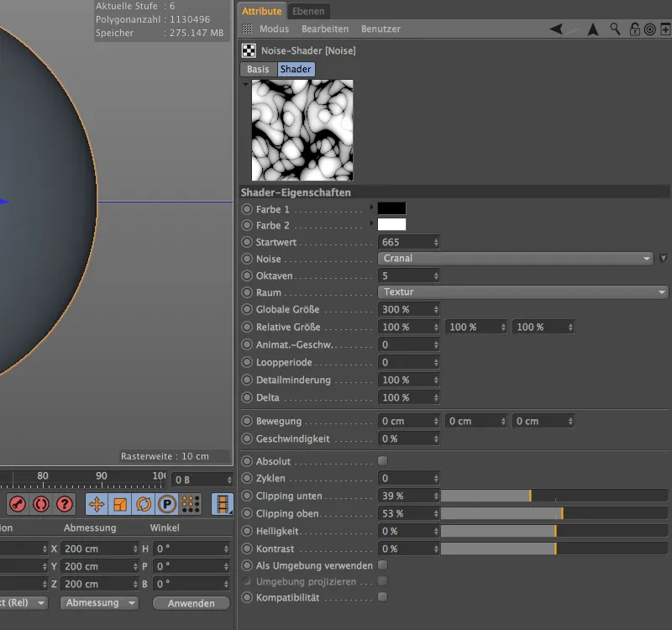Toggle position keyframe recording arrows icon
Image resolution: width=672 pixels, height=630 pixels.
click(x=97, y=504)
